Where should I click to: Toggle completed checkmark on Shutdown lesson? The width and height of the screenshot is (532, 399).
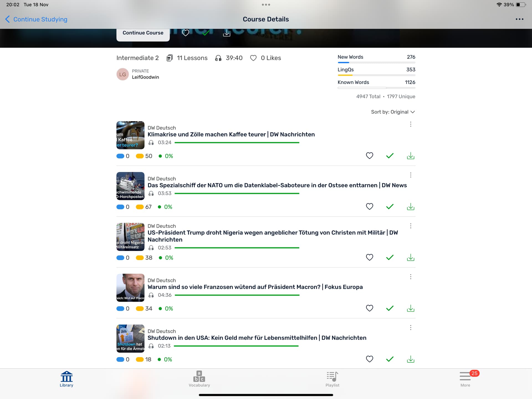[390, 359]
